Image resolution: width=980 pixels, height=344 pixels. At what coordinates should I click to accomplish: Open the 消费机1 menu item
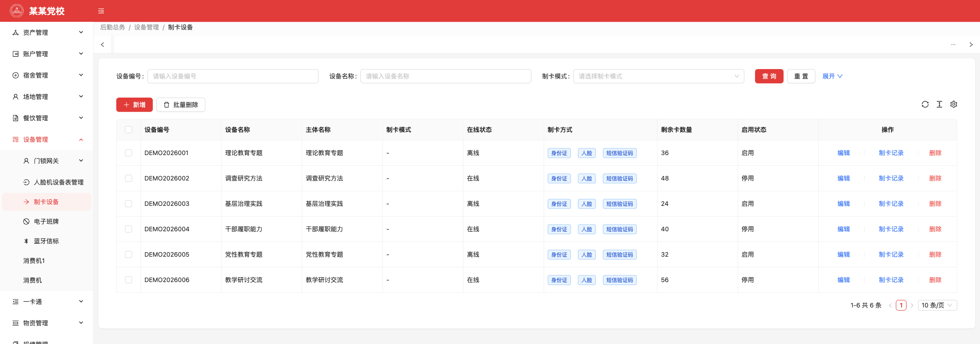(46, 261)
